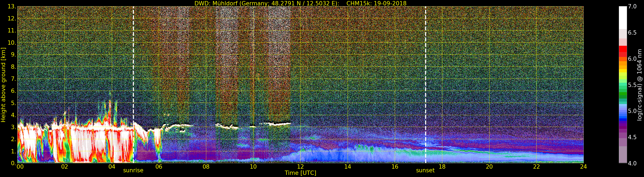Click the "6." height axis tick label
Viewport: 644px width, 177px height.
tap(14, 91)
